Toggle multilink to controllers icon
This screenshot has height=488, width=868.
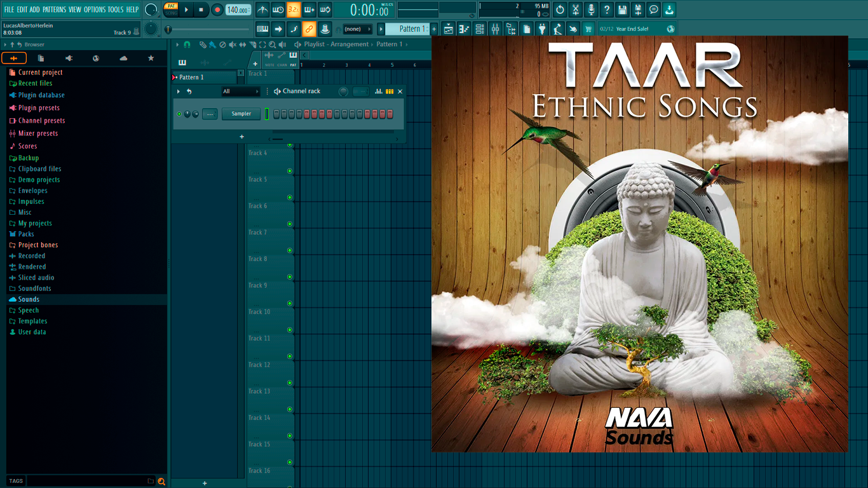coord(309,29)
